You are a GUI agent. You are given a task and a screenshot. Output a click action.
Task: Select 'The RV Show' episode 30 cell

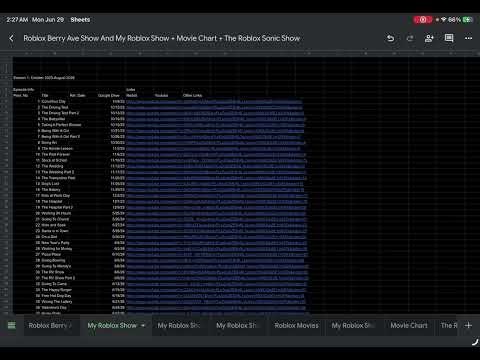pyautogui.click(x=53, y=272)
